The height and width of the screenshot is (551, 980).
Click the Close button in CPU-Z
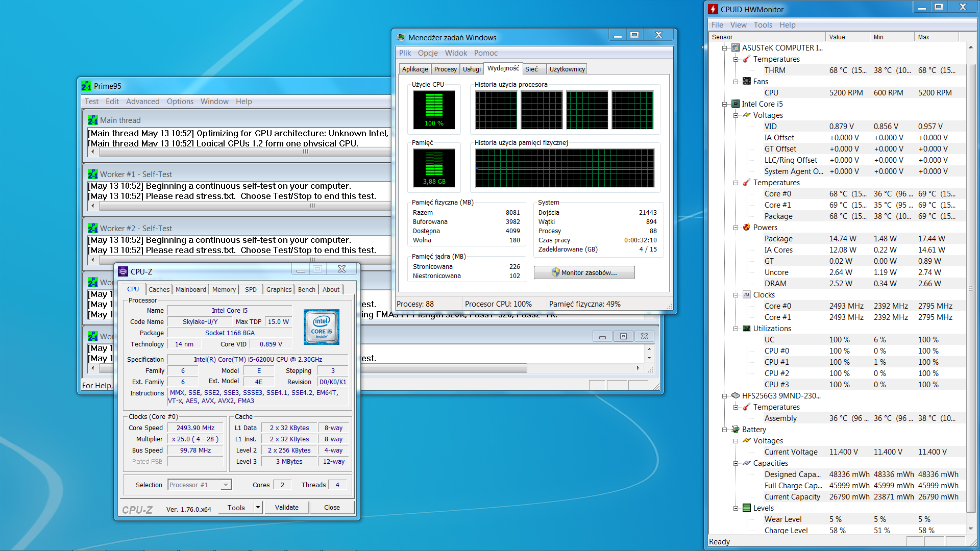tap(332, 508)
